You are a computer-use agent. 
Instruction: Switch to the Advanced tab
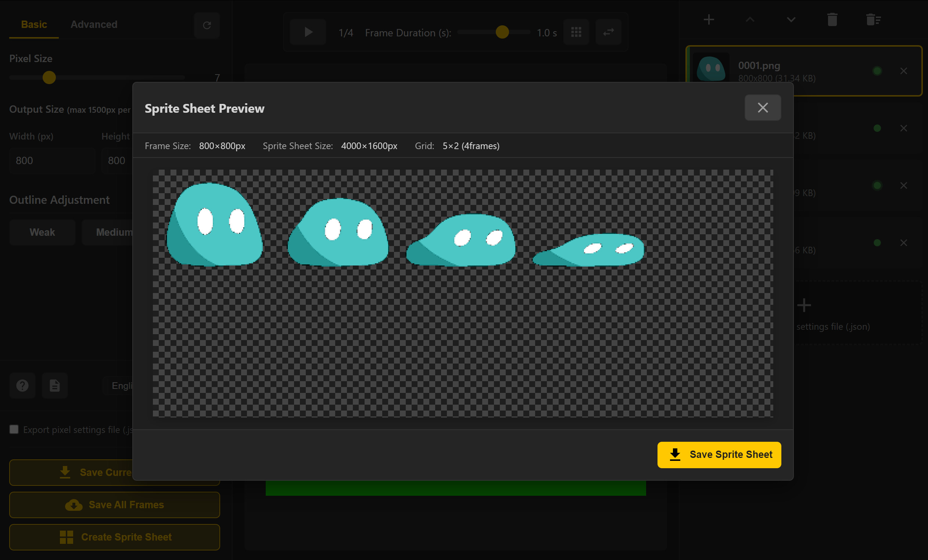tap(93, 24)
